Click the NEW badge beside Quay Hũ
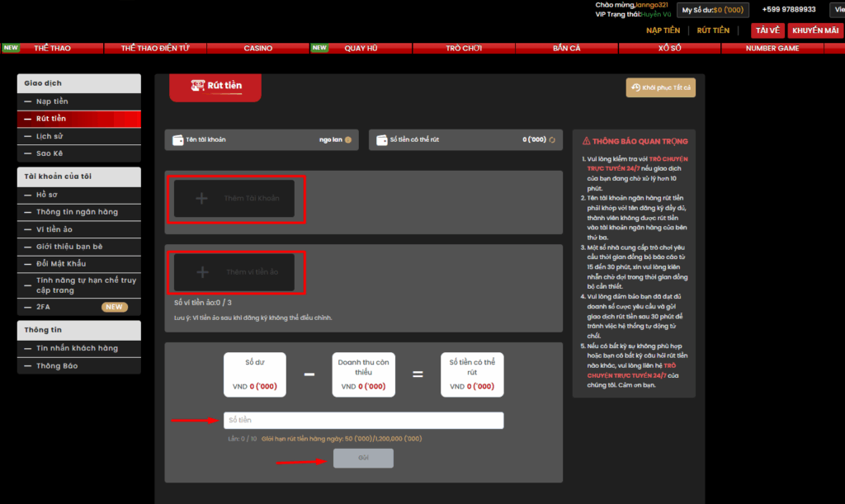The height and width of the screenshot is (504, 845). pos(319,48)
